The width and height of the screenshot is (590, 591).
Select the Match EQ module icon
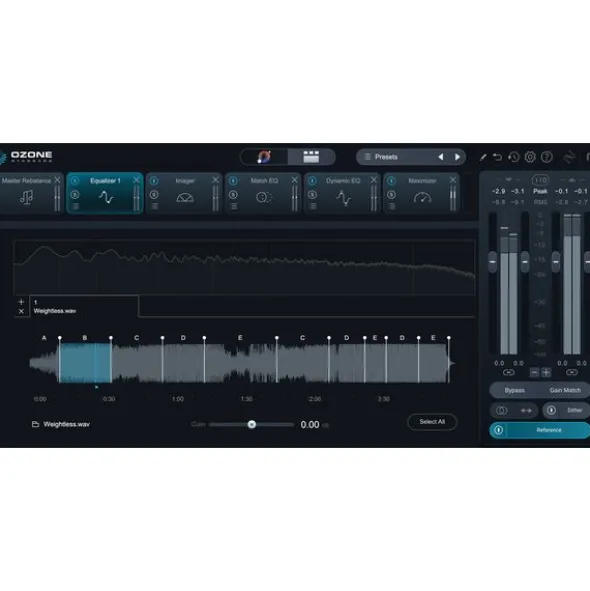[264, 197]
